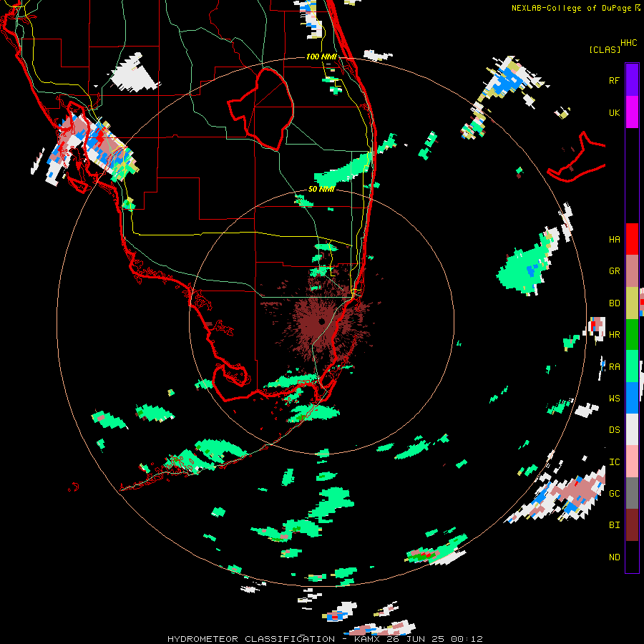This screenshot has height=644, width=644.
Task: Click the 'NEXLAB-College of DuPage' credit text
Action: coord(571,8)
